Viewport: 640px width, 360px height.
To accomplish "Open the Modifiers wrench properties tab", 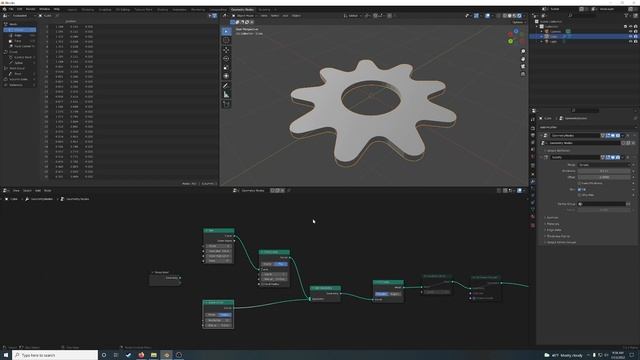I will [x=533, y=182].
